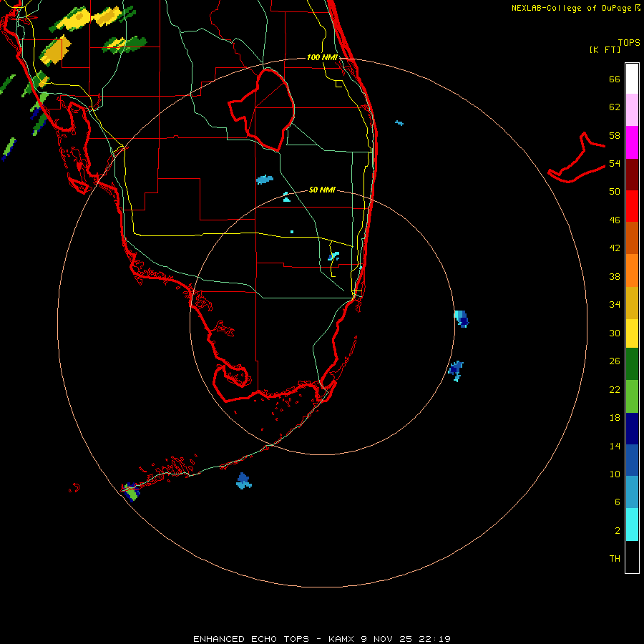Select the dark orange swatch between 46 and 42
The width and height of the screenshot is (644, 644).
click(632, 238)
